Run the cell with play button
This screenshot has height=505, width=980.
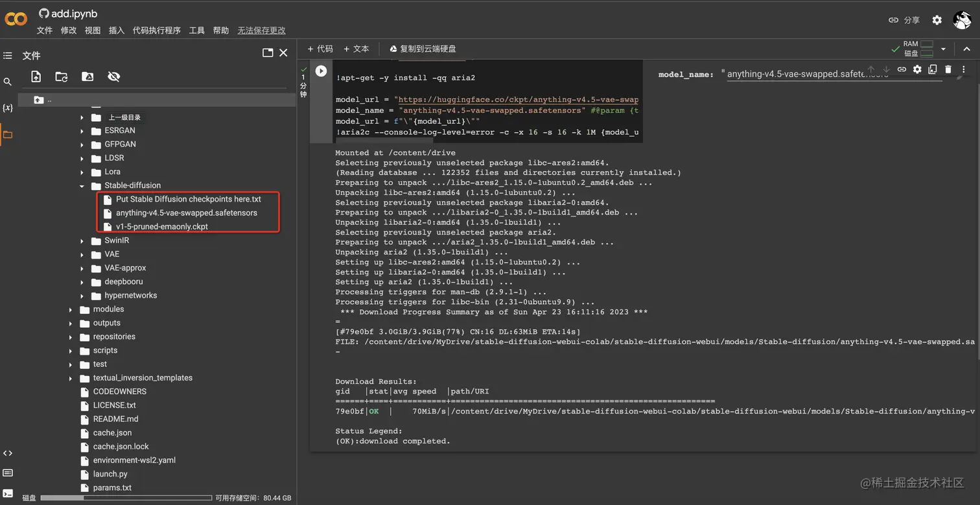click(321, 71)
